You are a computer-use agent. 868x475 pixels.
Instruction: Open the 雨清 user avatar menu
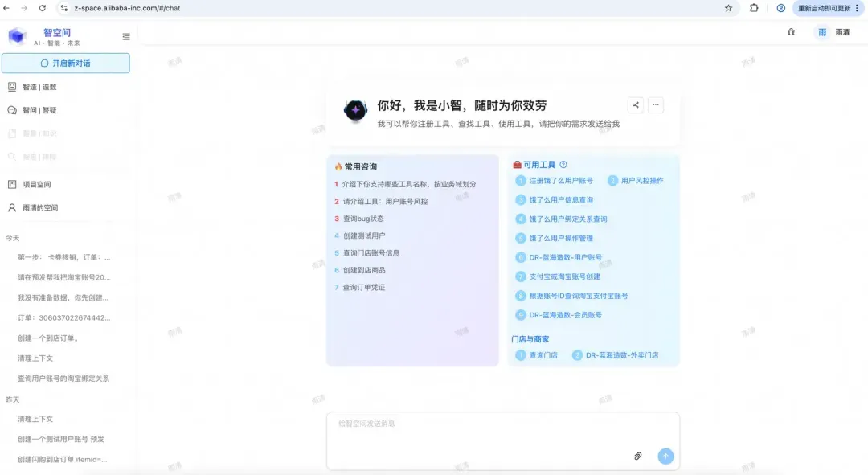coord(823,33)
